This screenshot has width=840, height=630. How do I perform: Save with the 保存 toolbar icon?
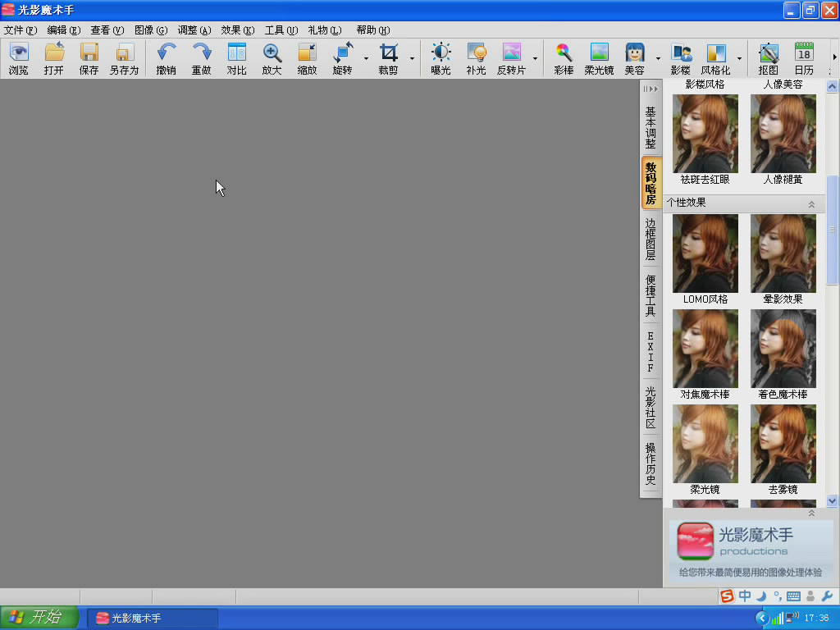[x=89, y=58]
